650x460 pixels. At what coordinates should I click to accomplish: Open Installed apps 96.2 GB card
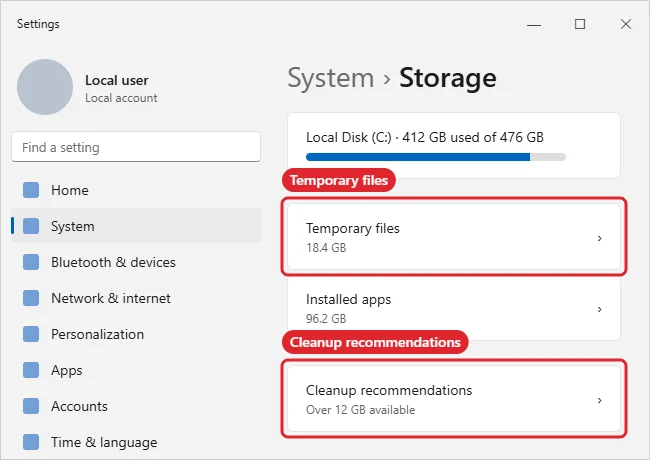pos(454,309)
